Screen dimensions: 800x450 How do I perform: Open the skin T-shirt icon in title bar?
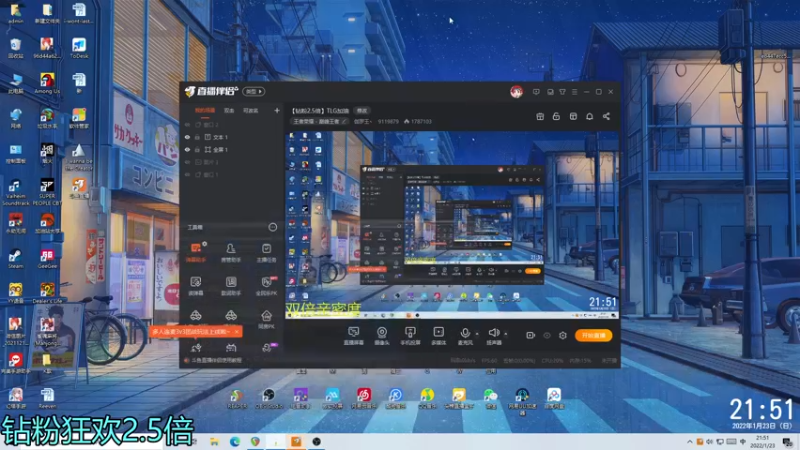(562, 92)
